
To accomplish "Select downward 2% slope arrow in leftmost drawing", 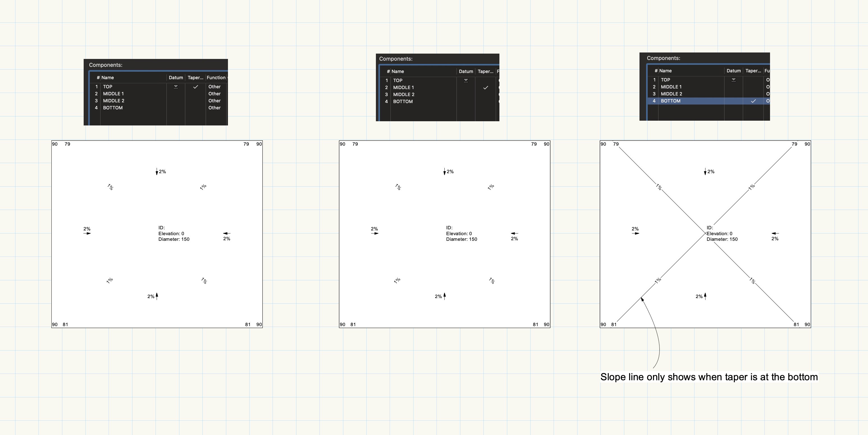I will click(157, 172).
